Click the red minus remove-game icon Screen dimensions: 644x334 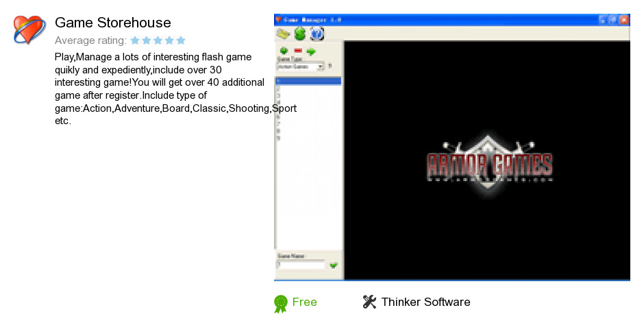(298, 51)
